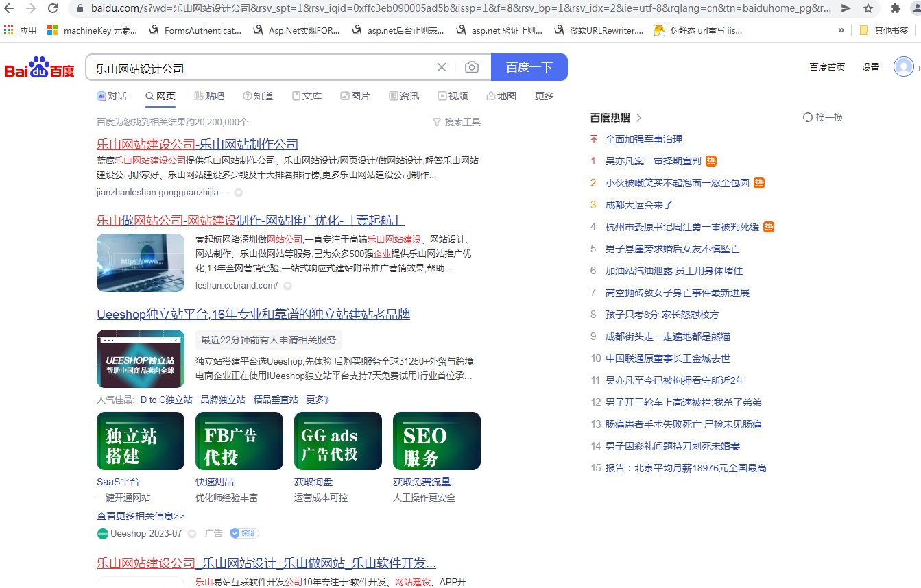Switch to 视频 tab
The image size is (921, 588).
coord(453,96)
